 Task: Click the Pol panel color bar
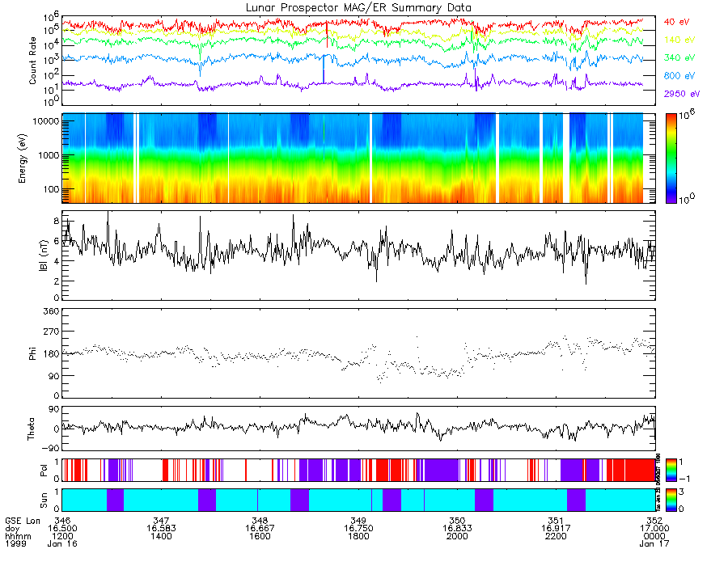pos(671,471)
